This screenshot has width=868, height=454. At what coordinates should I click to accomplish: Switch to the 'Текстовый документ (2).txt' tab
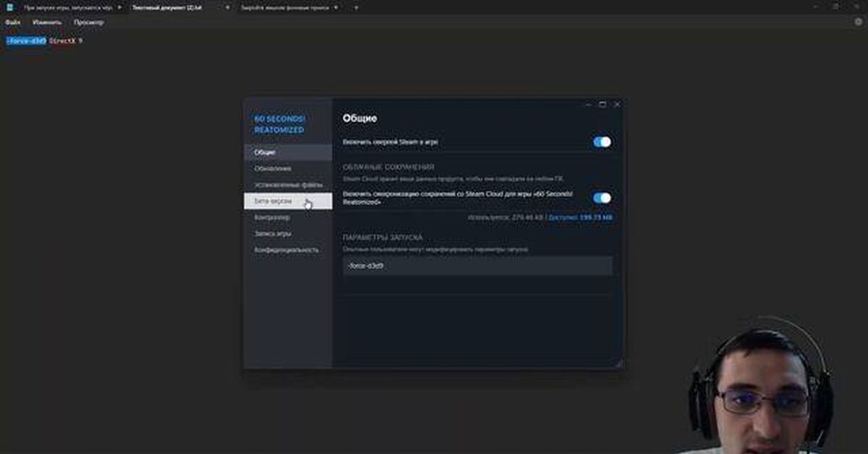(x=178, y=7)
